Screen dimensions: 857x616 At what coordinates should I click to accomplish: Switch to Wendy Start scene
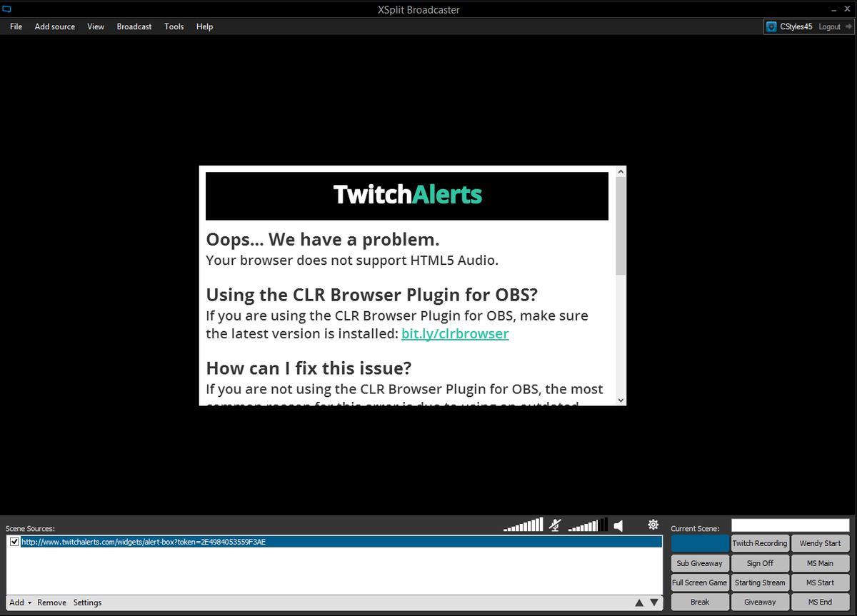821,543
